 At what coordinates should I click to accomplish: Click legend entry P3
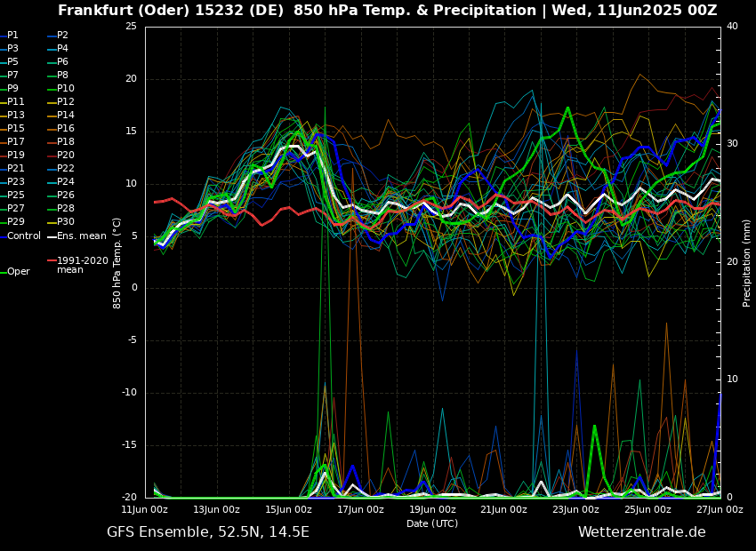10,49
